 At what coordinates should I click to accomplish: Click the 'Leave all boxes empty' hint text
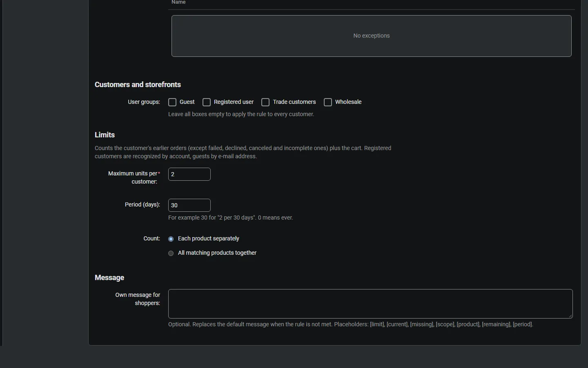pos(241,114)
